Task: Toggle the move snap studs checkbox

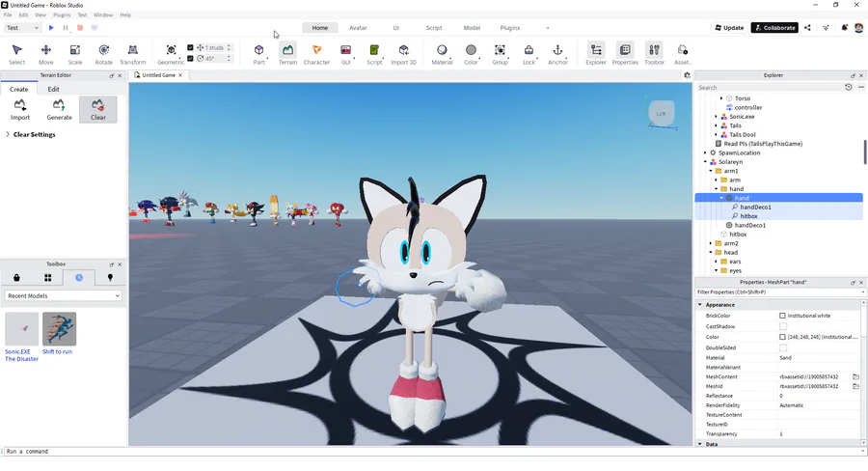Action: (x=190, y=47)
